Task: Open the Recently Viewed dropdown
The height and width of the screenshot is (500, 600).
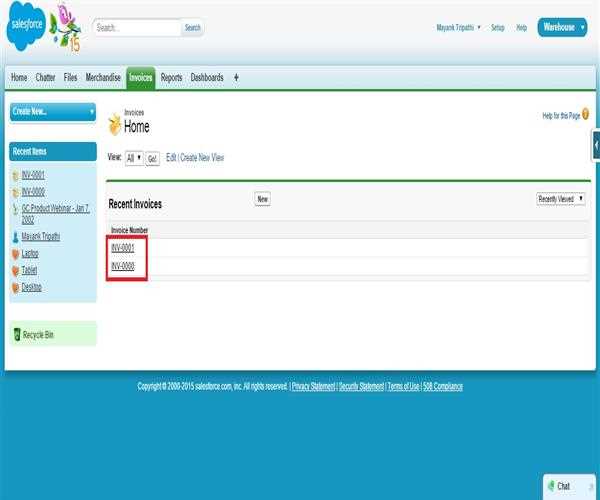Action: (561, 199)
